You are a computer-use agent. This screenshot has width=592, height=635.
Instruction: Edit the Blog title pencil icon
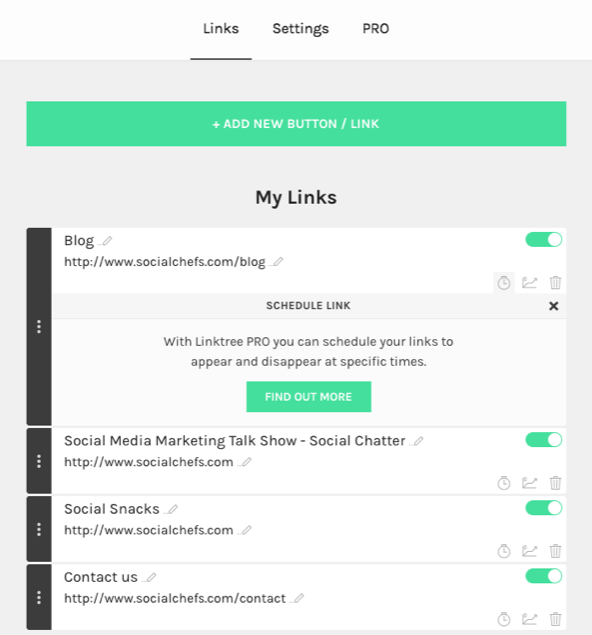(106, 241)
